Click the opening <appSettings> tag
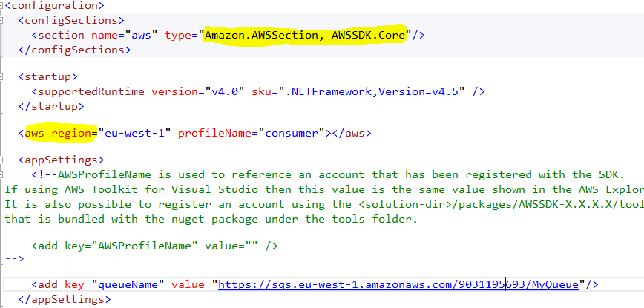This screenshot has height=308, width=644. click(61, 160)
